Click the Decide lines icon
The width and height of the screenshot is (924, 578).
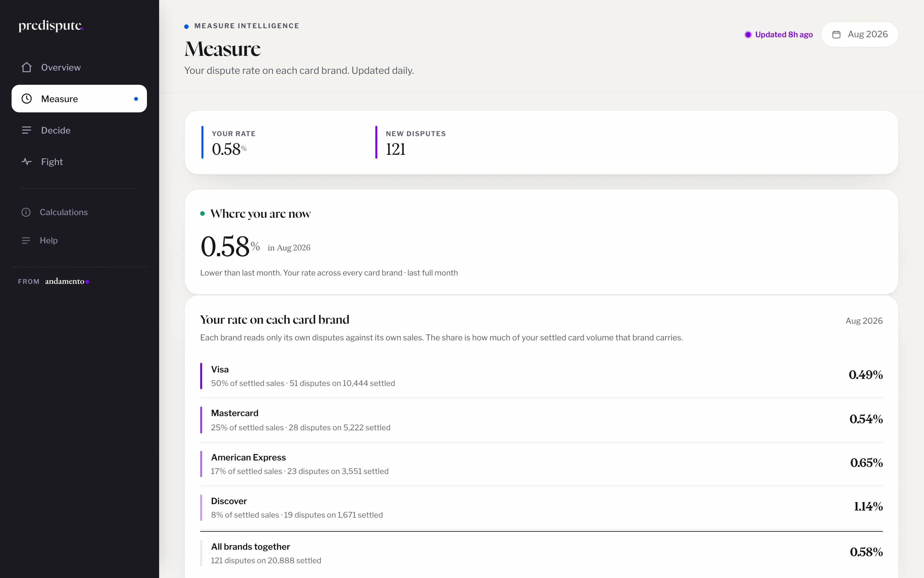[26, 130]
